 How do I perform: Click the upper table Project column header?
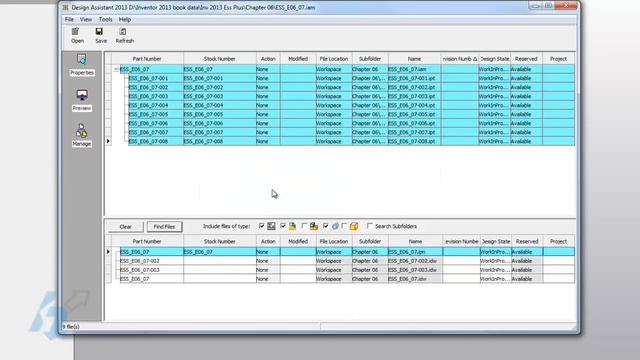coord(558,59)
